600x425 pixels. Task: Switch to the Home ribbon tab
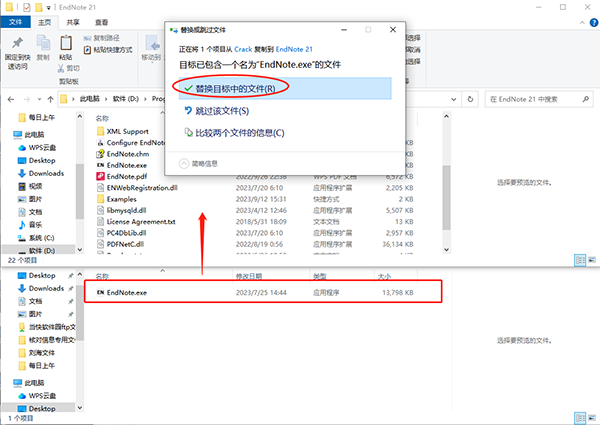(44, 22)
